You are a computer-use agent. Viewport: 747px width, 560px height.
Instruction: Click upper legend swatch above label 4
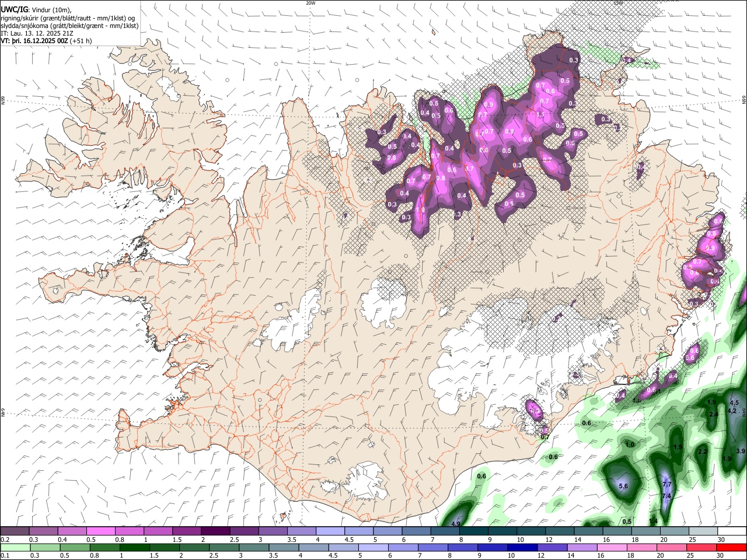[x=329, y=531]
